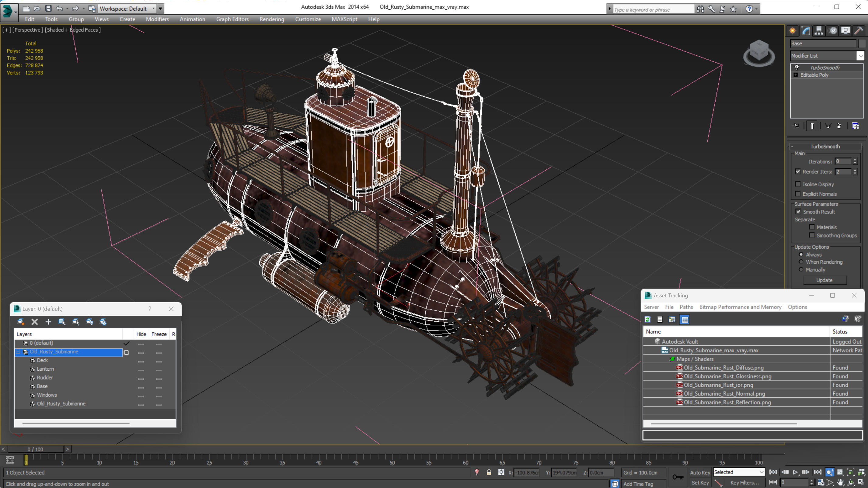Toggle TurboSmooth modifier lightbulb
The image size is (868, 488).
(797, 67)
